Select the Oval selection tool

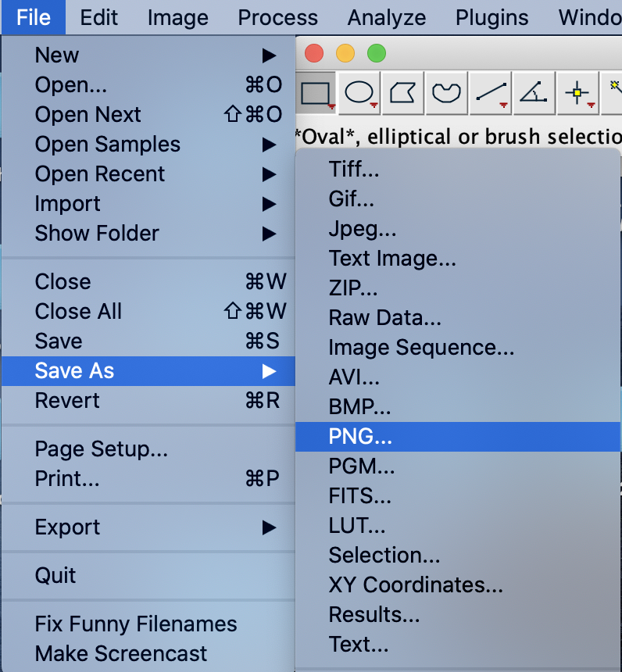[360, 93]
